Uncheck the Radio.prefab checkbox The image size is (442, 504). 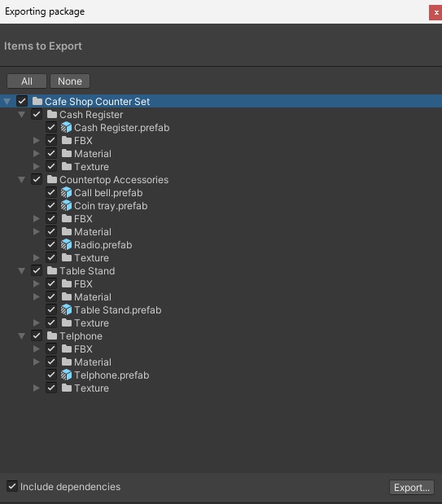[x=51, y=244]
